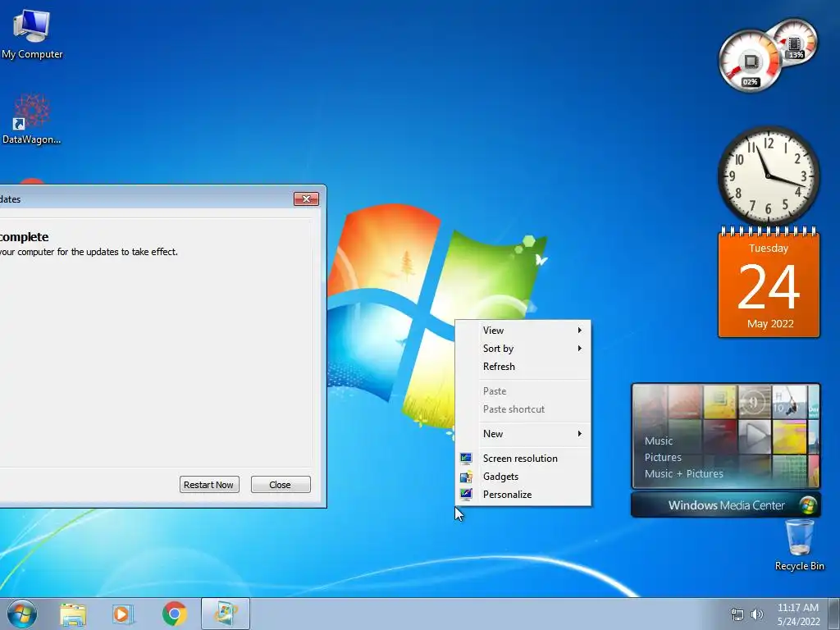Launch Windows Media Player from taskbar
This screenshot has width=840, height=630.
123,614
